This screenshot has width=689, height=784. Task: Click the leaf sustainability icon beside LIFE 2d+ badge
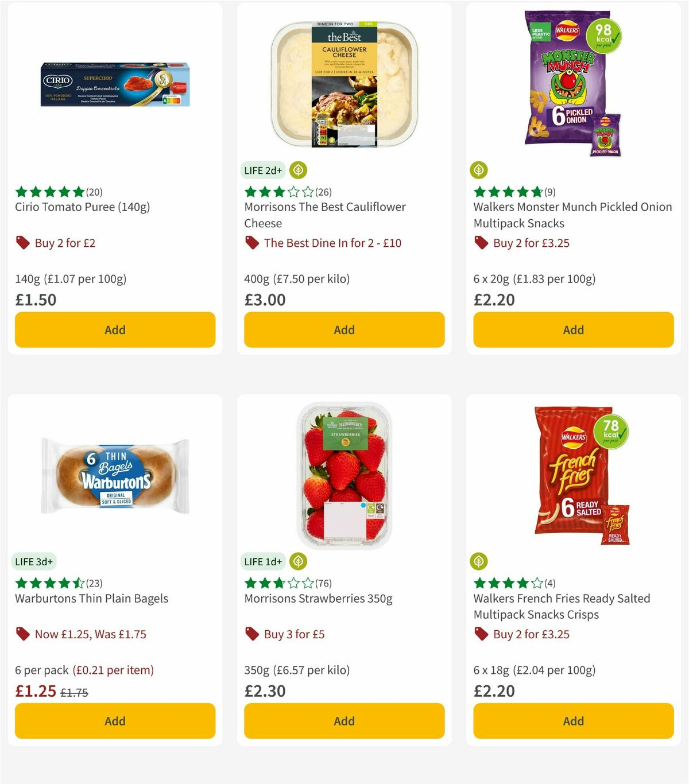point(297,170)
